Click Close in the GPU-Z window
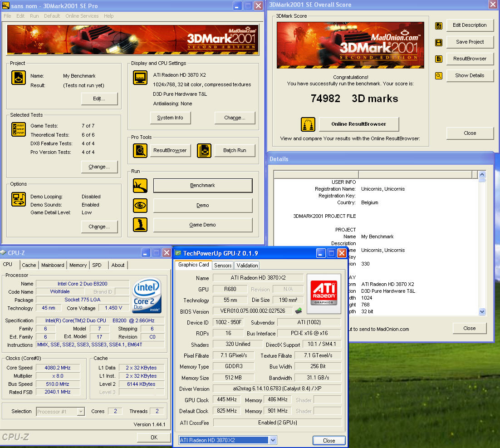 (329, 440)
